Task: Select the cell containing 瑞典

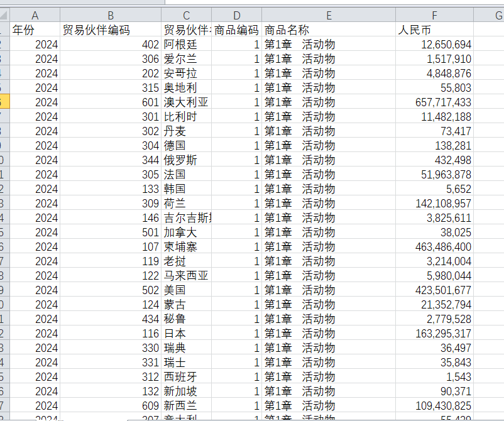Action: click(x=186, y=347)
